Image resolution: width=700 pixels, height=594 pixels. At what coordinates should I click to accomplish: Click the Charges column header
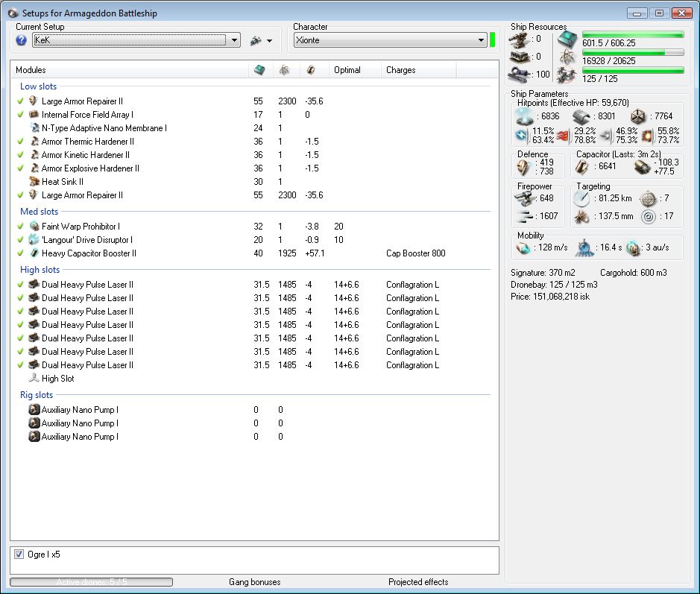[400, 70]
